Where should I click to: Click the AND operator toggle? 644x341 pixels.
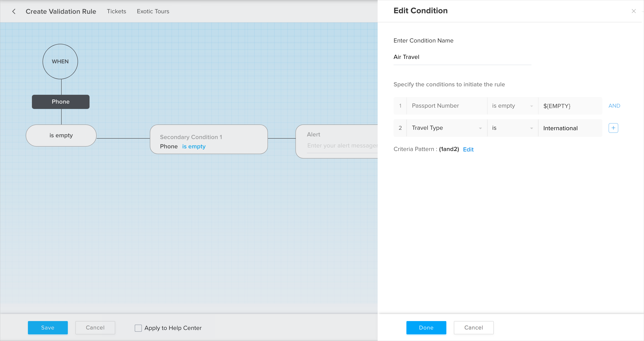pos(614,106)
